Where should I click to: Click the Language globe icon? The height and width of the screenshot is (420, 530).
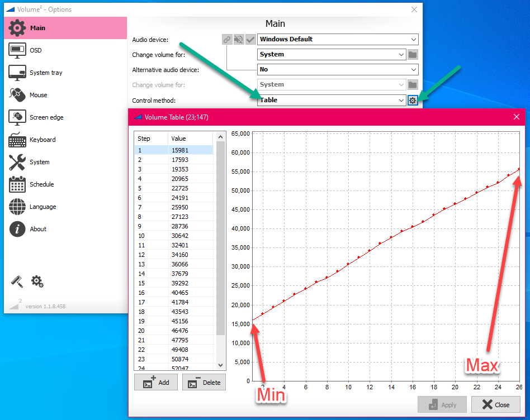click(x=17, y=207)
